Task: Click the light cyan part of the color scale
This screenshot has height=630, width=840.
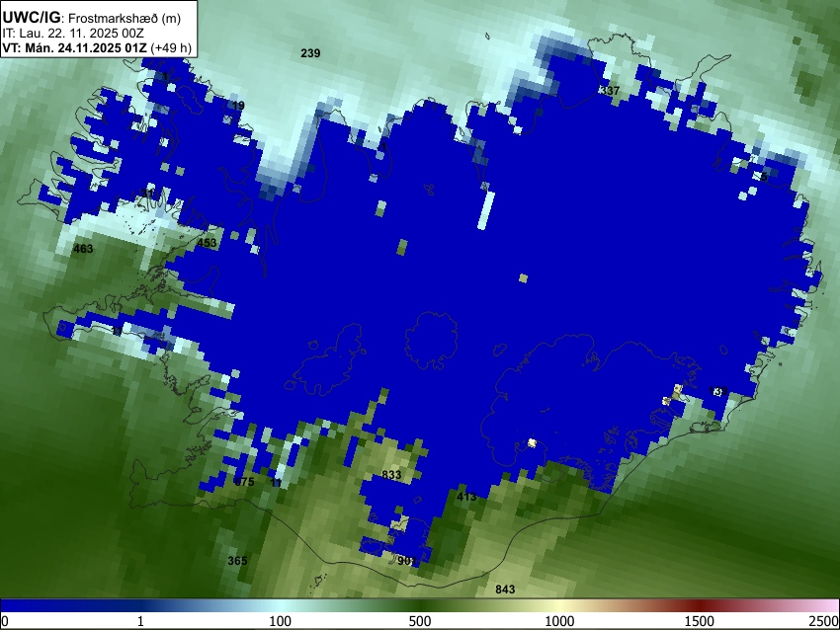Action: (x=284, y=605)
